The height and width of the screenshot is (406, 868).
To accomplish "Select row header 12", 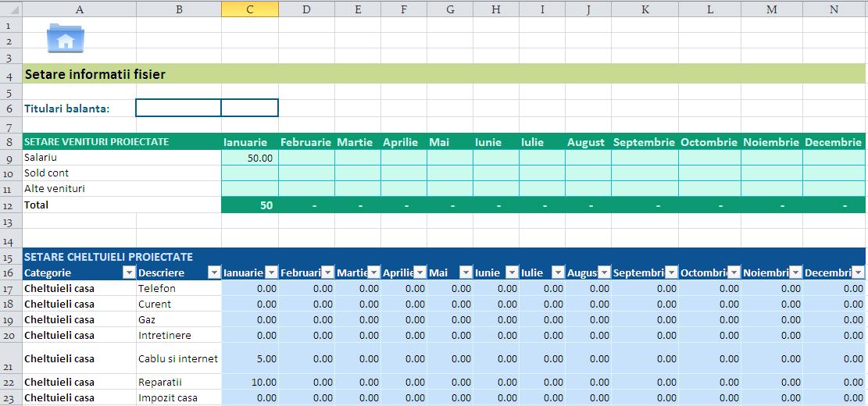I will coord(11,205).
